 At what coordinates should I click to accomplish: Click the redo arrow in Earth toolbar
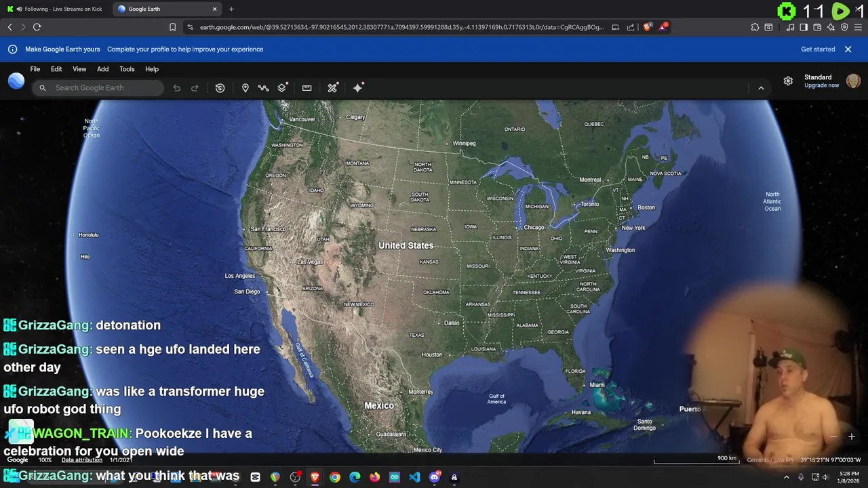195,88
